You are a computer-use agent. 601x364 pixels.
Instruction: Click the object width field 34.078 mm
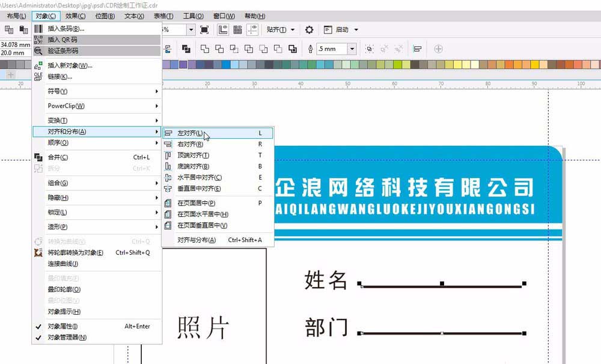click(16, 45)
